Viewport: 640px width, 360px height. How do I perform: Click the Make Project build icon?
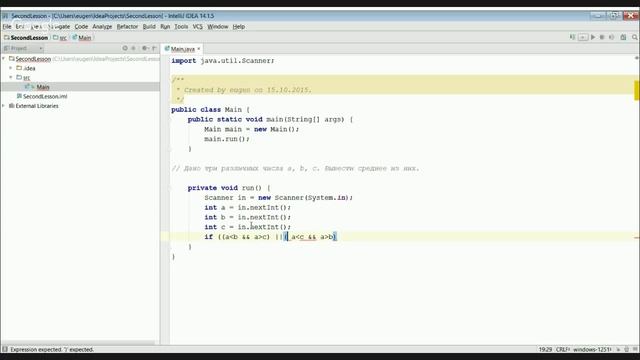572,37
